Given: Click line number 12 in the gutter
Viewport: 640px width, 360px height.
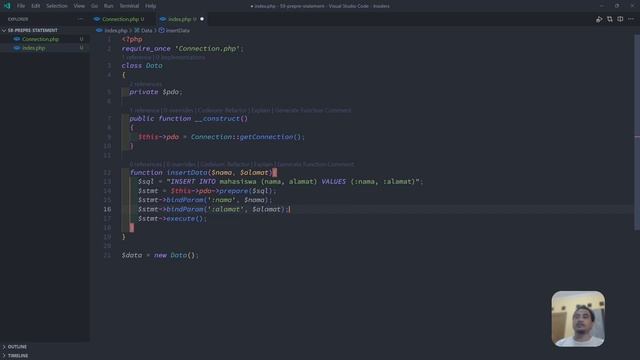Looking at the screenshot, I should [x=107, y=173].
